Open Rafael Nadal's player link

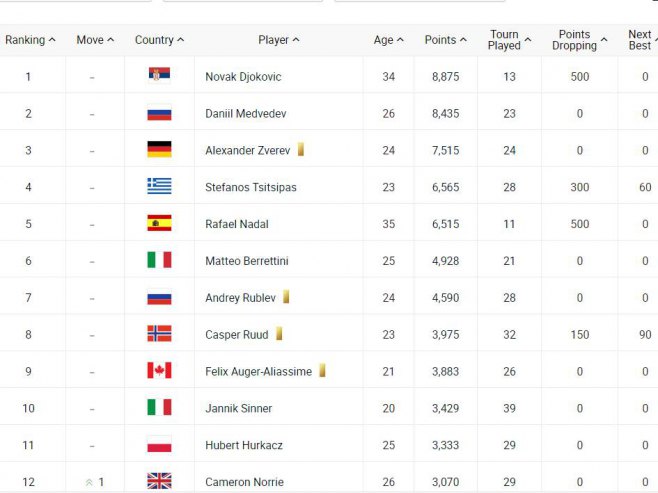[237, 224]
